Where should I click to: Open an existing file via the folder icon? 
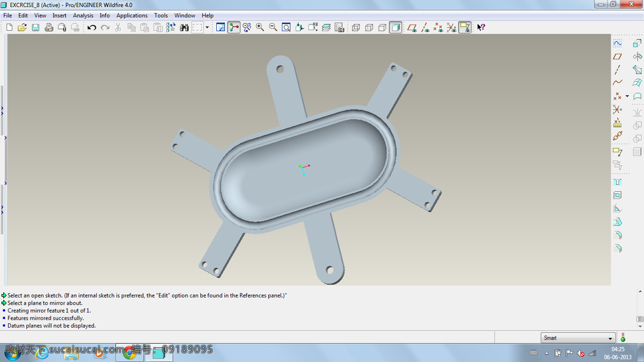22,27
